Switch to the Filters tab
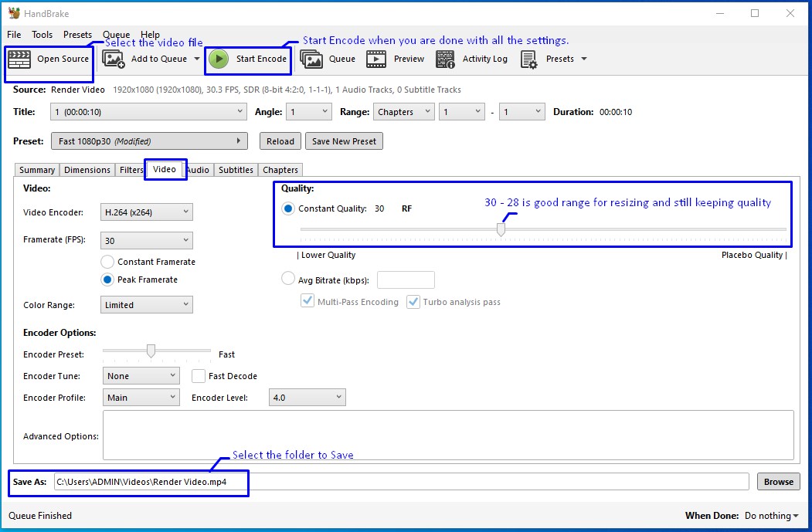812x532 pixels. [131, 170]
